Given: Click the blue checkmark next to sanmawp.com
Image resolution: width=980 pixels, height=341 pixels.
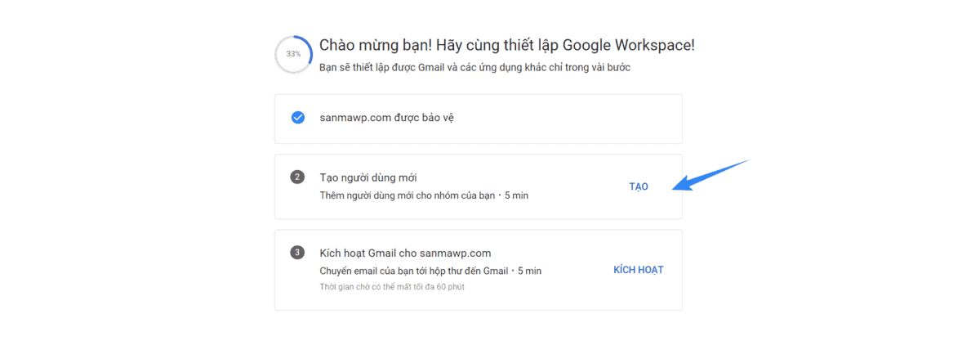Looking at the screenshot, I should point(298,118).
